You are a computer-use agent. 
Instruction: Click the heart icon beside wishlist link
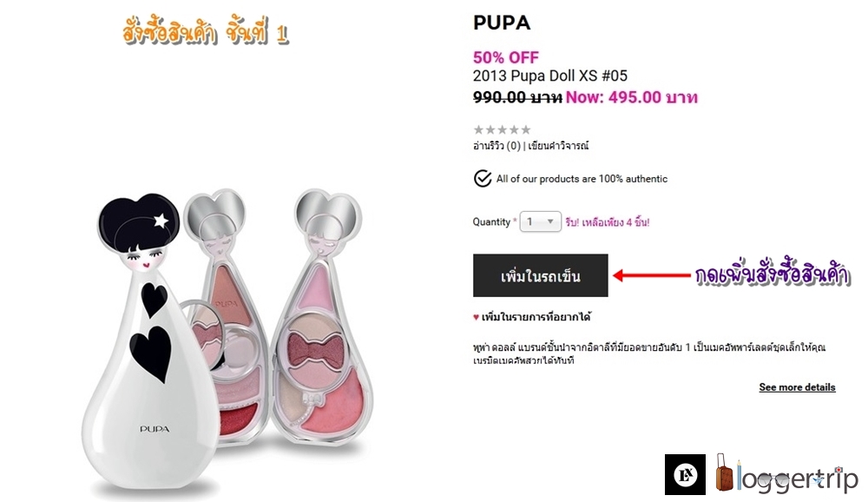click(x=476, y=318)
